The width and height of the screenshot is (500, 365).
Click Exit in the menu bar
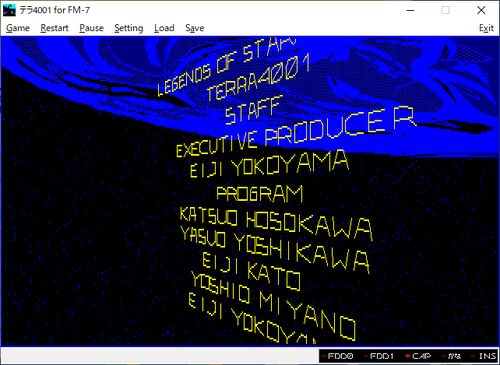[x=486, y=28]
